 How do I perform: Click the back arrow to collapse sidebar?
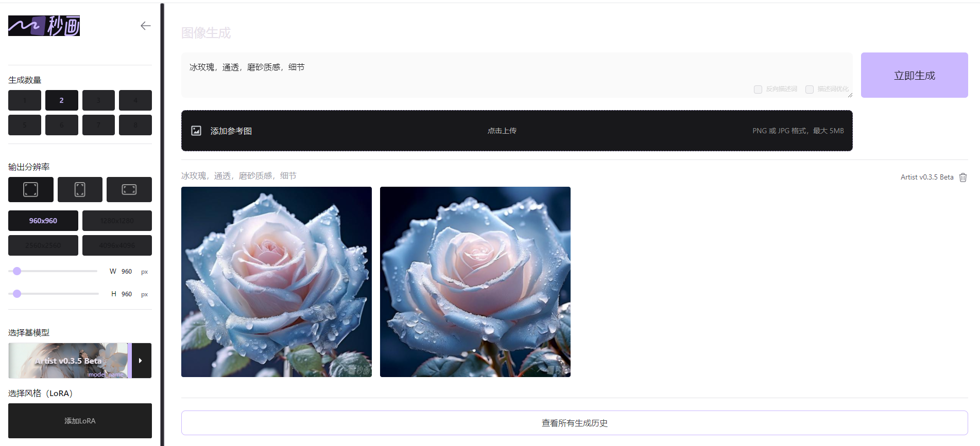[x=145, y=26]
